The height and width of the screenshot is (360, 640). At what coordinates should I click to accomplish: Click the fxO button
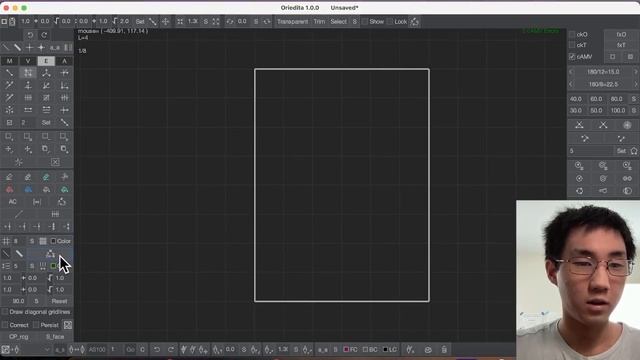click(621, 34)
